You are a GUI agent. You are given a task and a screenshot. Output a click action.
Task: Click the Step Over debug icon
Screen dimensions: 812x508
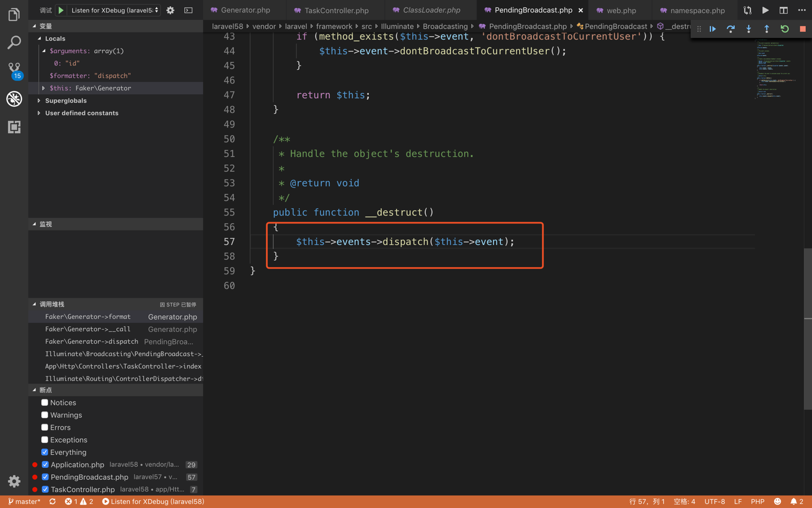point(730,29)
